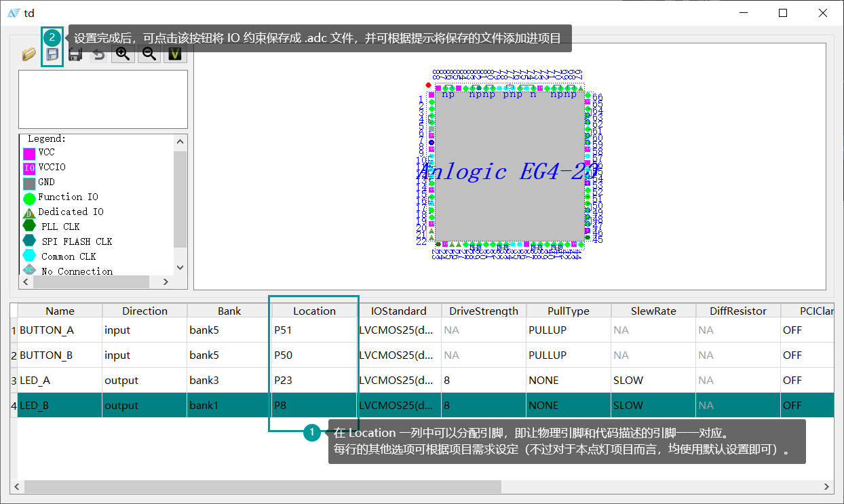Edit location P51 for BUTTON_A
This screenshot has height=504, width=844.
pyautogui.click(x=314, y=330)
